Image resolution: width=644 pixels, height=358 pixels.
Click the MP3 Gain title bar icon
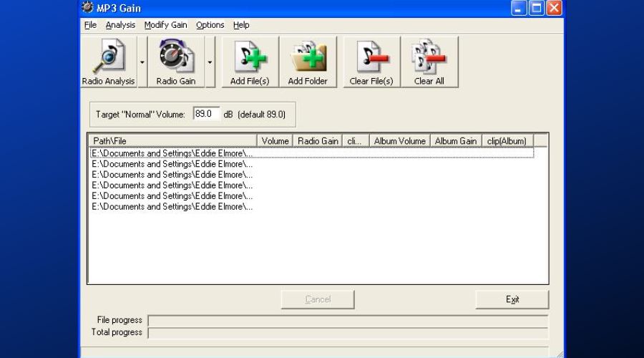(x=88, y=8)
